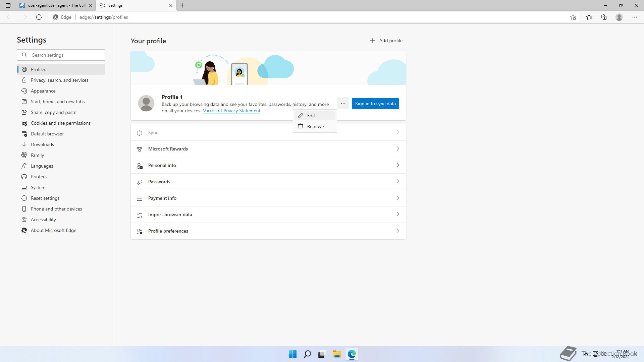Open Languages settings
This screenshot has height=362, width=644.
tap(61, 166)
